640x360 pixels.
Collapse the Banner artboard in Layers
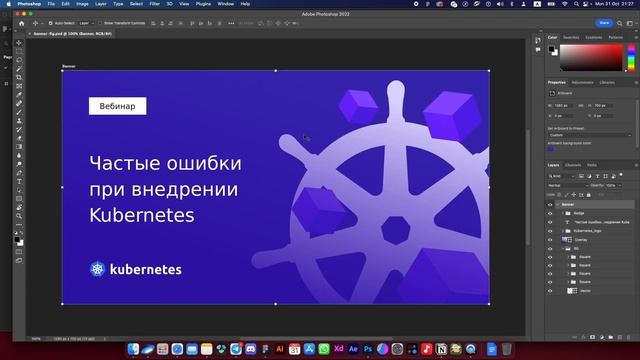pyautogui.click(x=558, y=204)
